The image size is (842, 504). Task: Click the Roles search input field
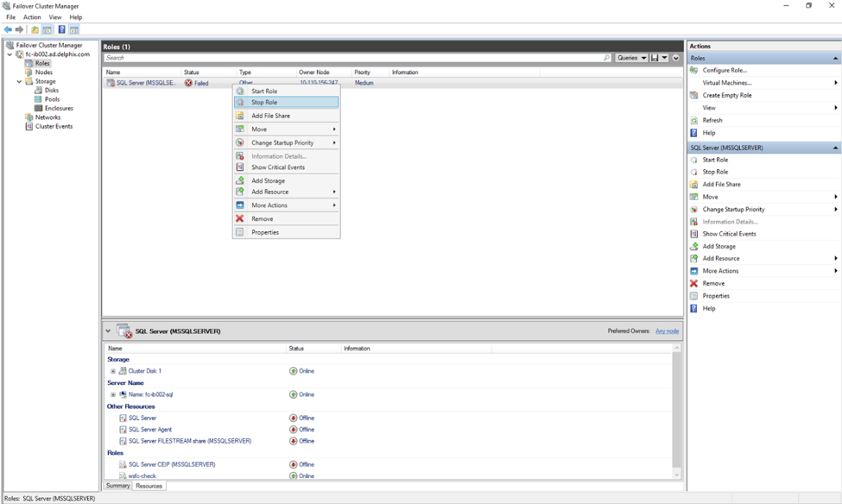point(354,58)
